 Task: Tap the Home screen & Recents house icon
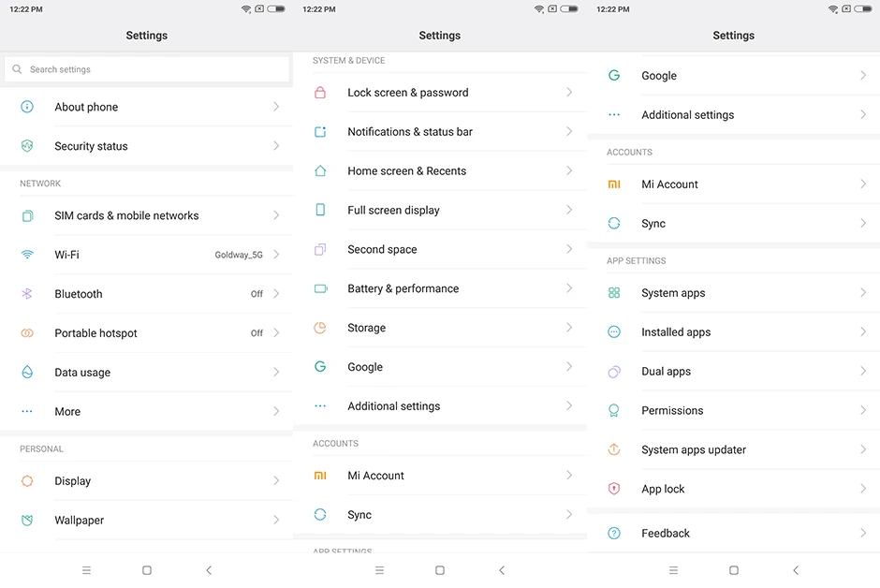[320, 170]
